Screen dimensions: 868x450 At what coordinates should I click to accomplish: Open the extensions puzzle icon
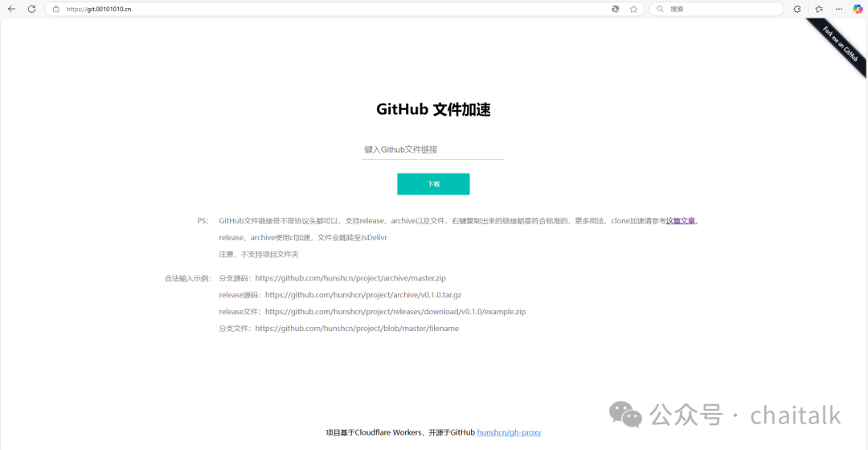(797, 9)
